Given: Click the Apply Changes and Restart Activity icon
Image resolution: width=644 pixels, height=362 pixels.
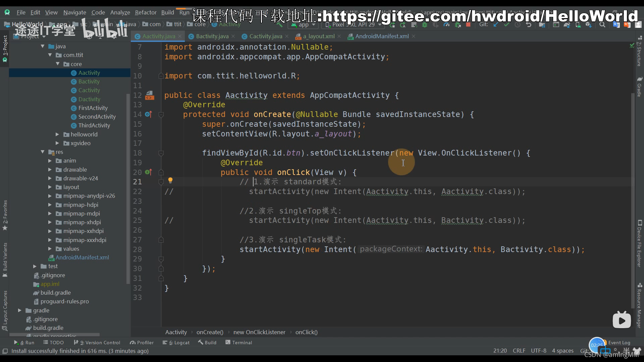Looking at the screenshot, I should [x=402, y=25].
